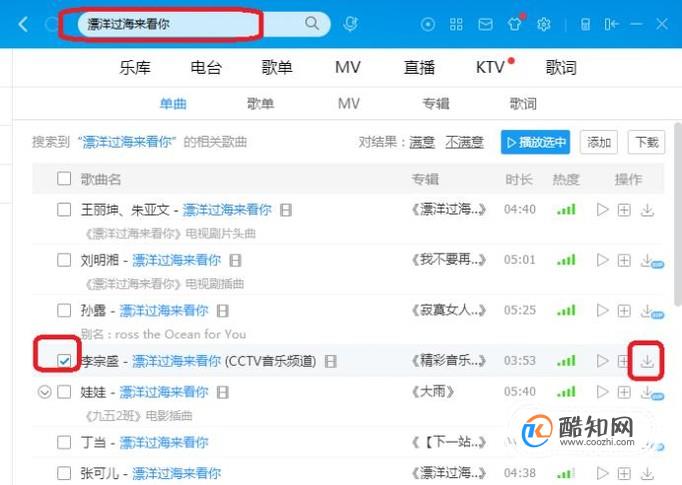Check the 娃娃 song checkbox
The image size is (682, 485).
[x=64, y=392]
